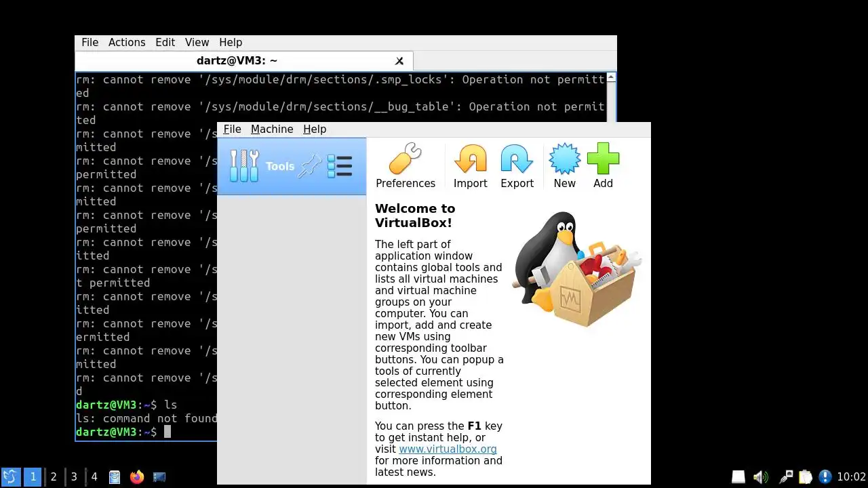Switch to workspace 4

(94, 477)
